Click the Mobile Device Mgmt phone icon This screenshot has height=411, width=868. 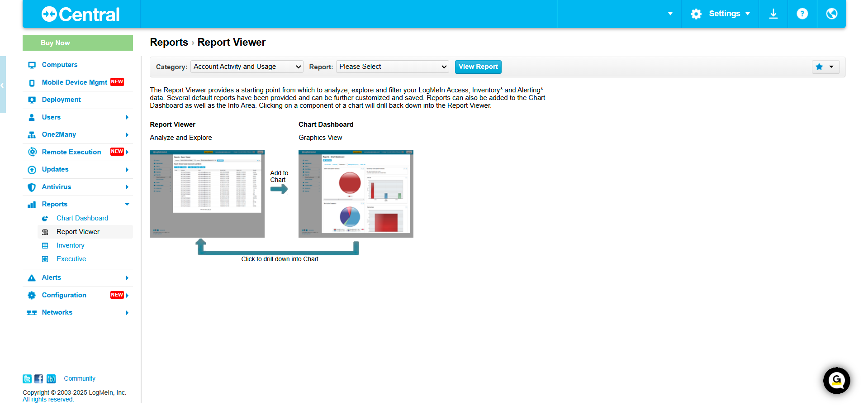[x=32, y=83]
